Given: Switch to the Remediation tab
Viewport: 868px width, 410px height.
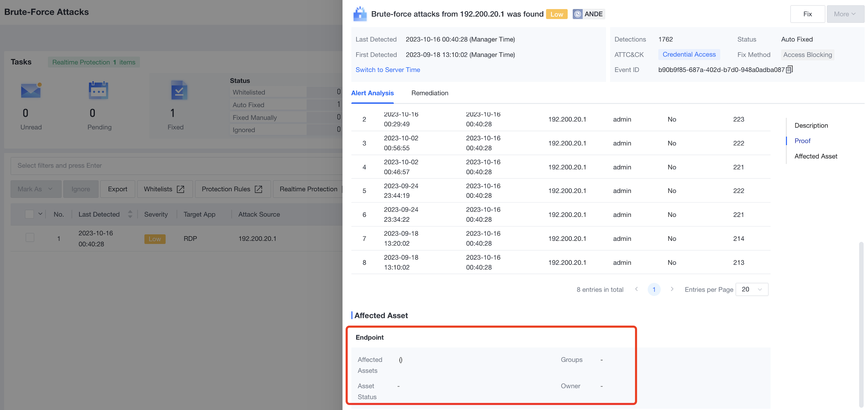Looking at the screenshot, I should 429,93.
